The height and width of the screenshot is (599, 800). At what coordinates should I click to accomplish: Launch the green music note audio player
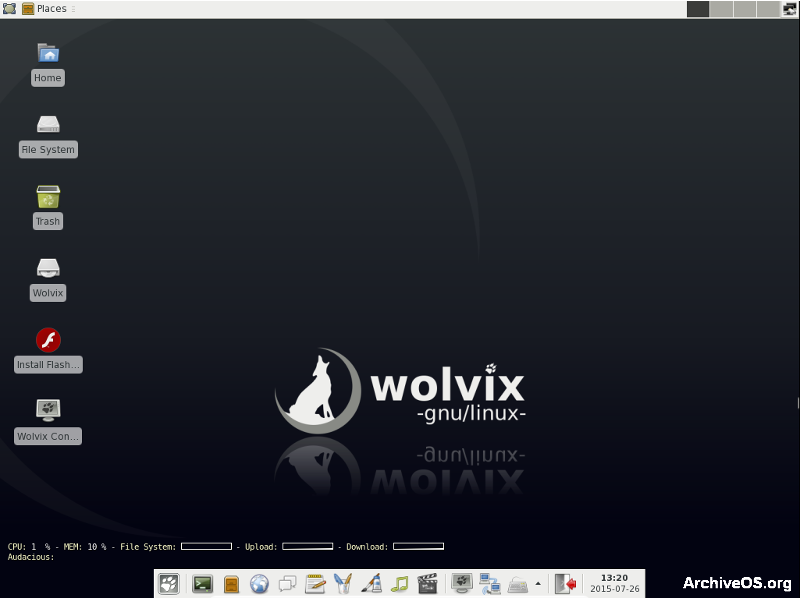point(400,584)
